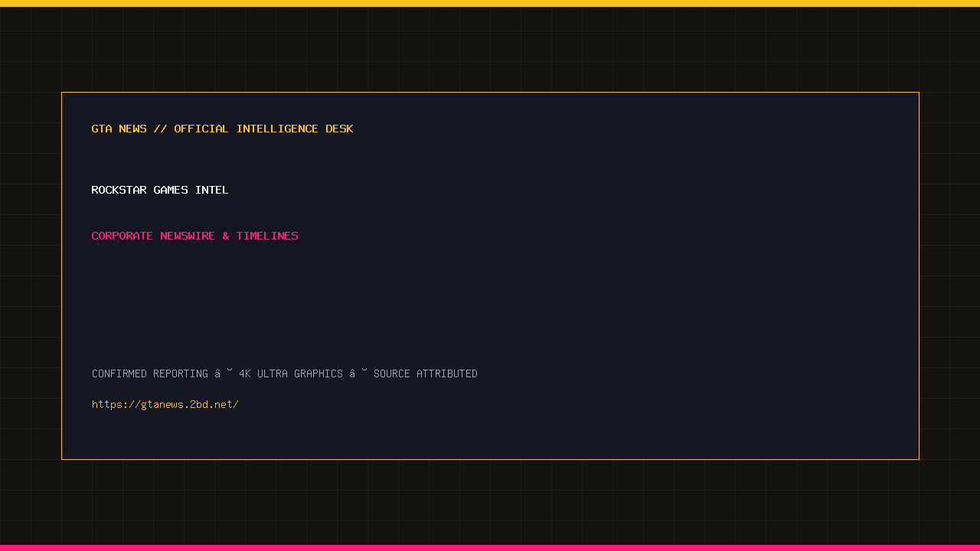This screenshot has width=980, height=551.
Task: Click the 'GTA NEWS // OFFICIAL INTELLIGENCE DESK' header
Action: point(222,129)
